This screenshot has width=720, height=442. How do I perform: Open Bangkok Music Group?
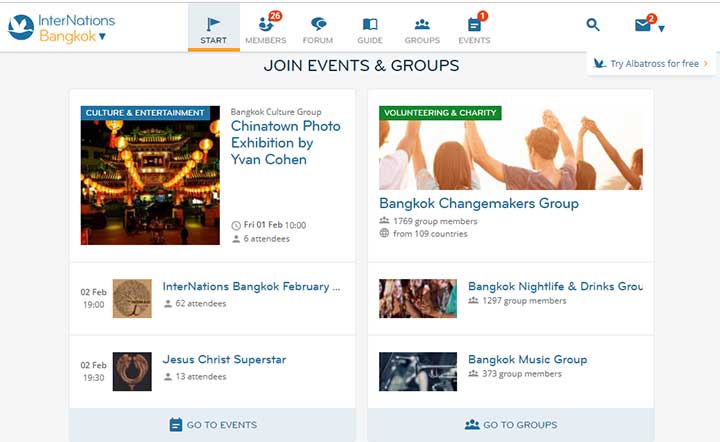[x=528, y=359]
